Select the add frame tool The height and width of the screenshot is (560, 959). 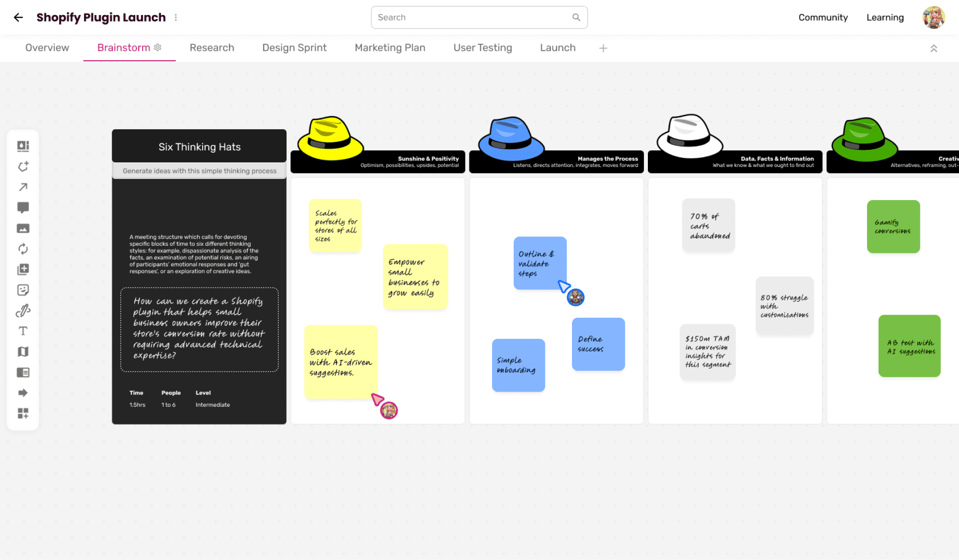pos(23,269)
